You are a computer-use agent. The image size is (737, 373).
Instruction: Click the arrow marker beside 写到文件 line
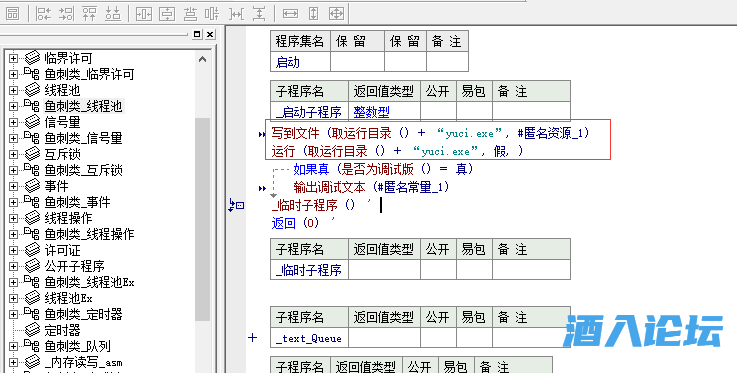[262, 135]
